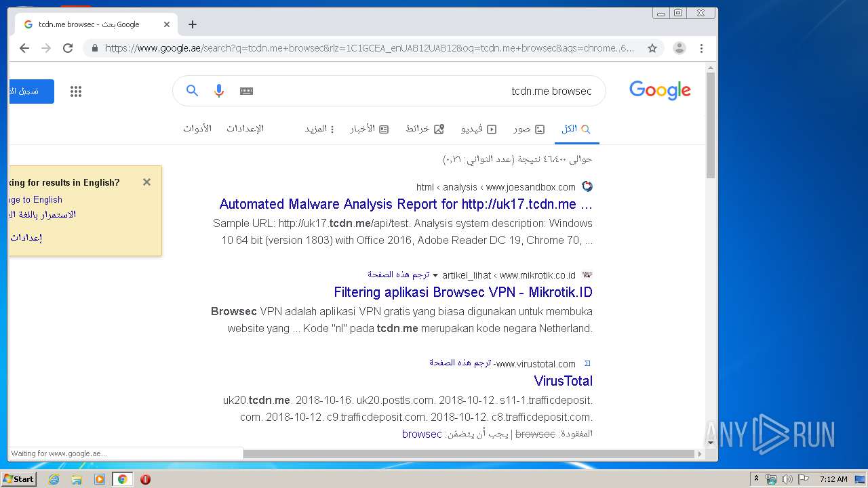
Task: Click the continue in Arabic link
Action: [42, 215]
